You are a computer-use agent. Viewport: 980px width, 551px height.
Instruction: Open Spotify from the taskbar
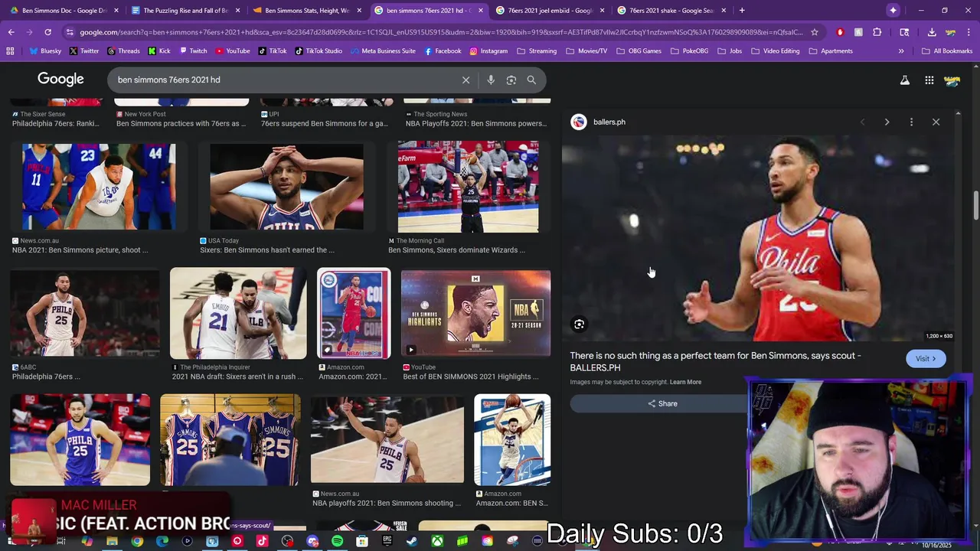[x=337, y=541]
